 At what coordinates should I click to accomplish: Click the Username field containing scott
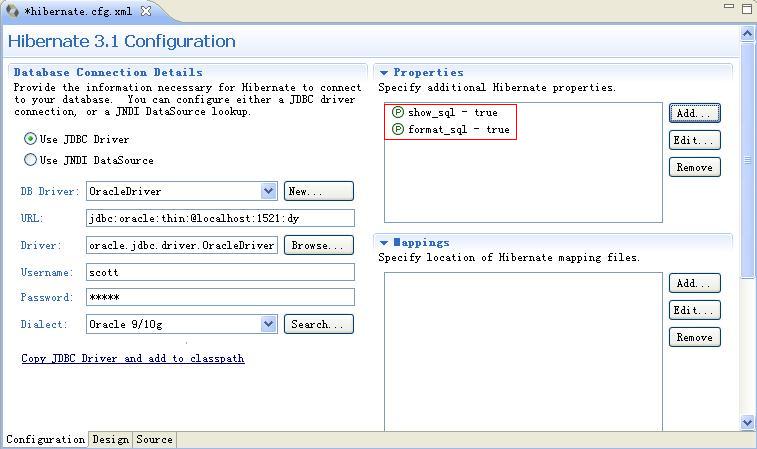pyautogui.click(x=220, y=272)
